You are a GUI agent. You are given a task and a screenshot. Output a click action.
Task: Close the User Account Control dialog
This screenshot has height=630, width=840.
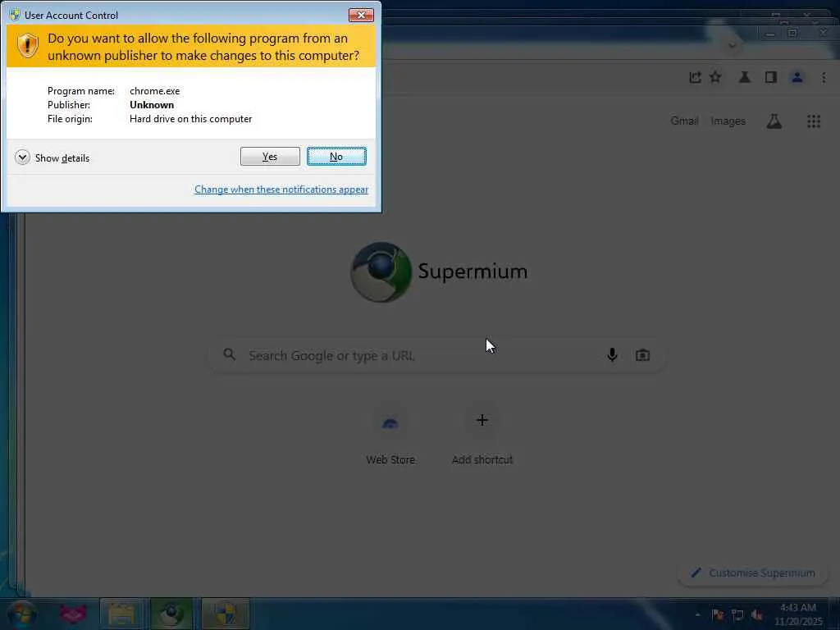point(361,15)
